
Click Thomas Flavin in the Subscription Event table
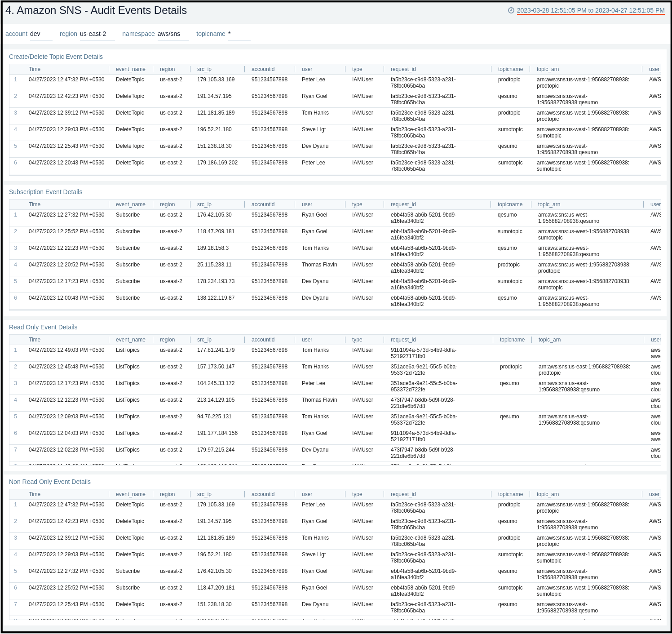click(319, 265)
